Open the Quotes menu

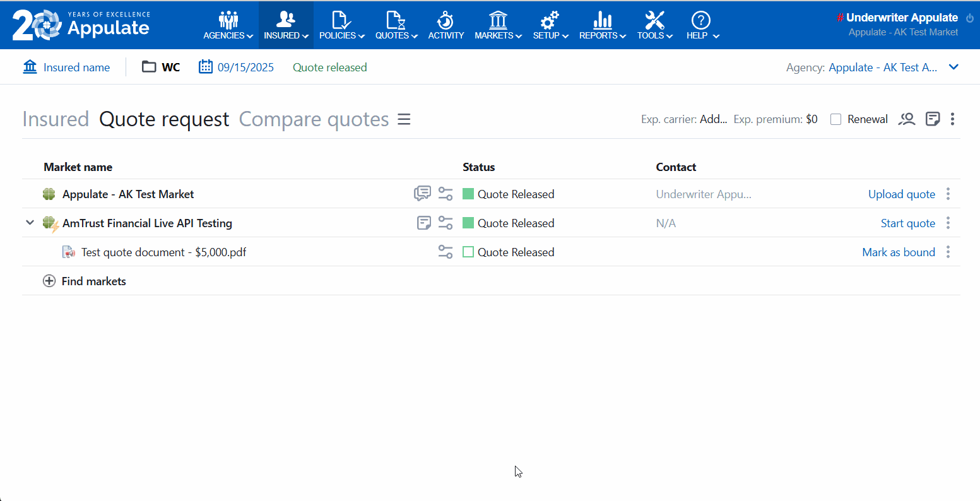click(396, 25)
